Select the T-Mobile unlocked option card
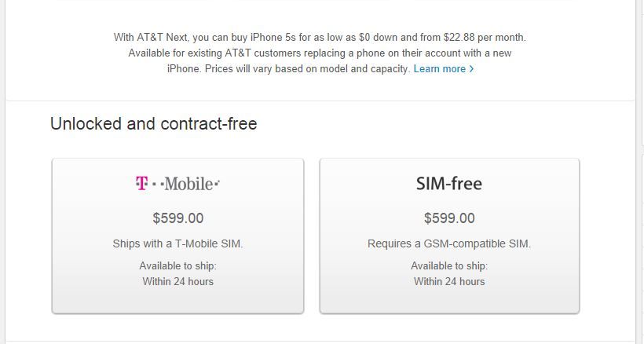 [x=177, y=236]
